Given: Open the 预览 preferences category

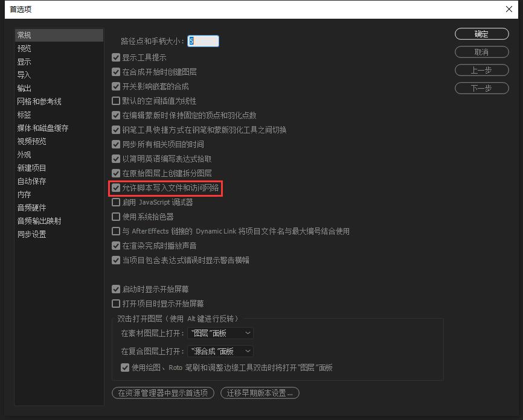Looking at the screenshot, I should coord(24,48).
